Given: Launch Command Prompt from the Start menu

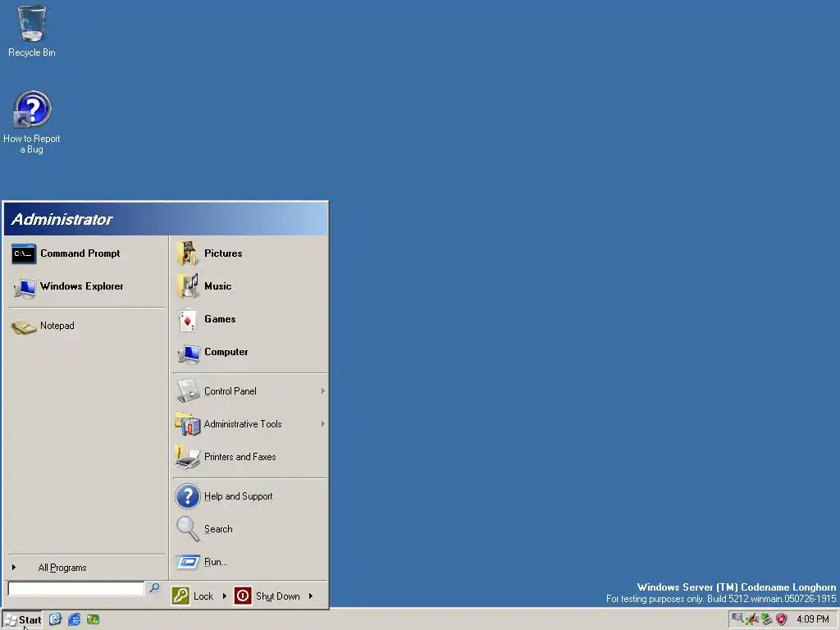Looking at the screenshot, I should pos(87,253).
